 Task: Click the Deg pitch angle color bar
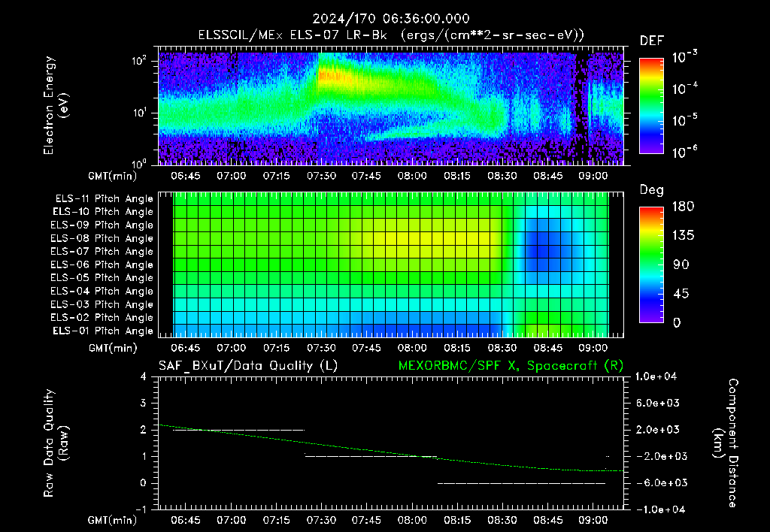pos(652,264)
